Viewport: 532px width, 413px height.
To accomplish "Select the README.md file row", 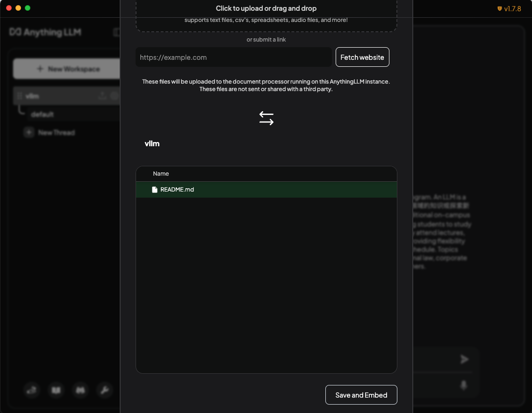I will point(266,189).
